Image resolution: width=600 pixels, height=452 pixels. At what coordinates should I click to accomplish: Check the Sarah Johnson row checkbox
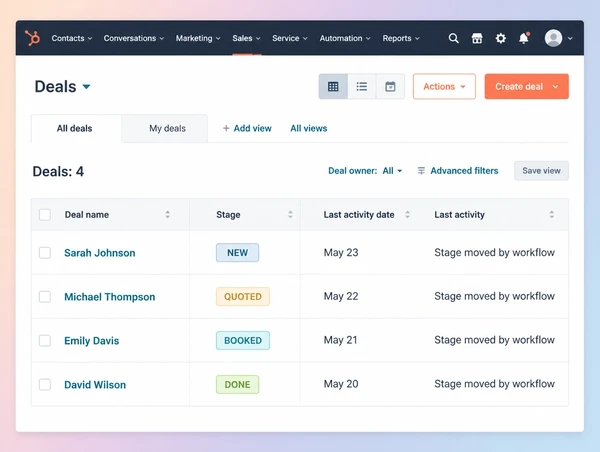(45, 253)
